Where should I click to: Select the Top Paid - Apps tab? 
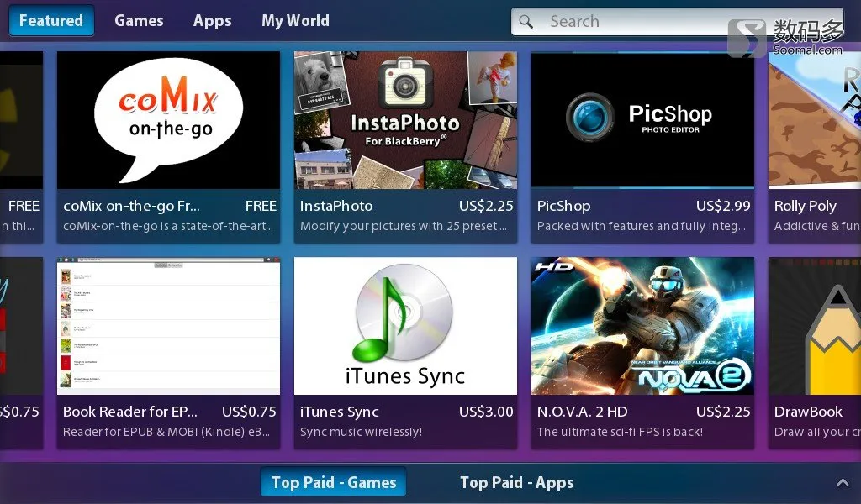tap(517, 483)
